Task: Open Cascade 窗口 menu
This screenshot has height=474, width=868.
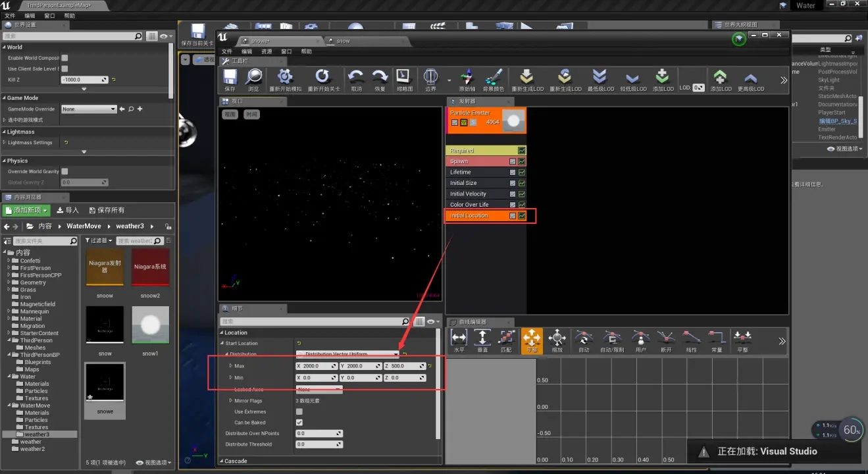Action: [286, 51]
